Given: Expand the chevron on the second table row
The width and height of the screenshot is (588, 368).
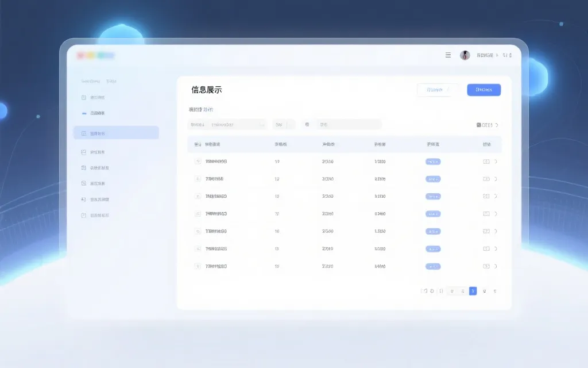Looking at the screenshot, I should pos(495,179).
